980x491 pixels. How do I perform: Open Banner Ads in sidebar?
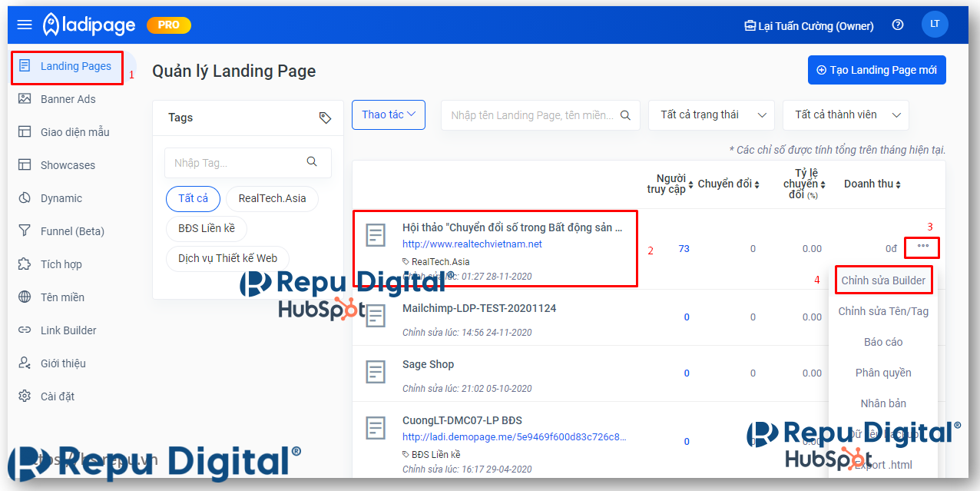click(x=68, y=99)
